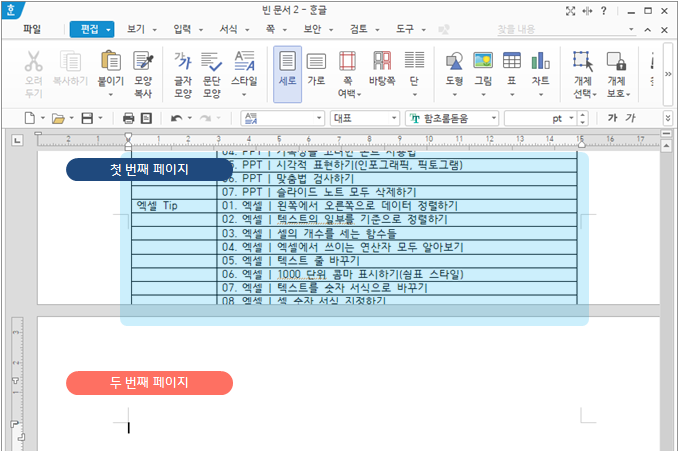
Task: Open the View (보기) menu
Action: click(136, 29)
